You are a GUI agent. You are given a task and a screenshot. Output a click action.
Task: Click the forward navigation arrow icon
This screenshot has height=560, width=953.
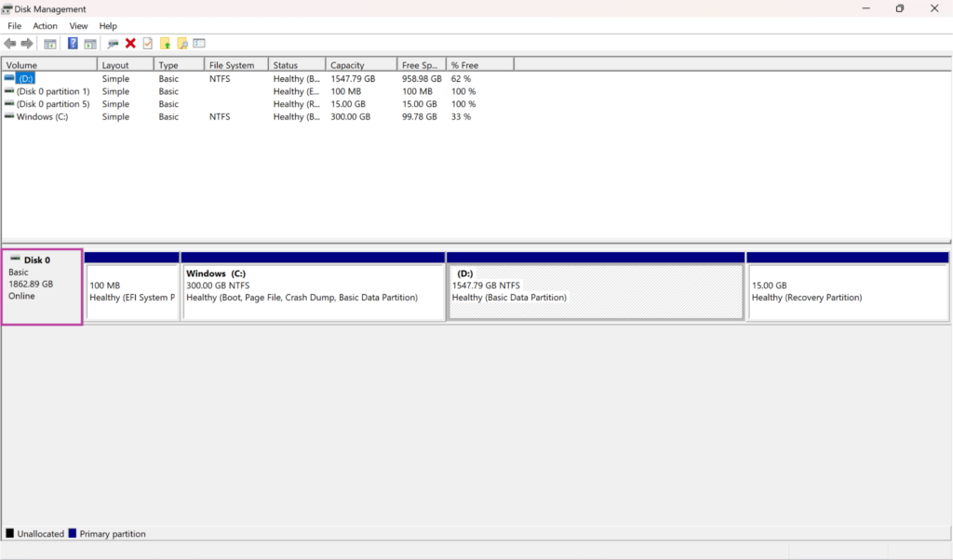[x=26, y=43]
